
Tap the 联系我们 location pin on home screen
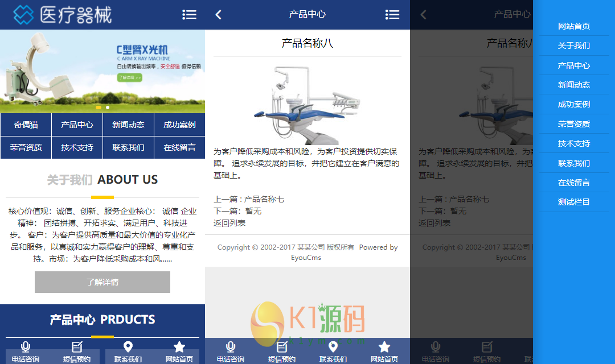click(x=128, y=347)
